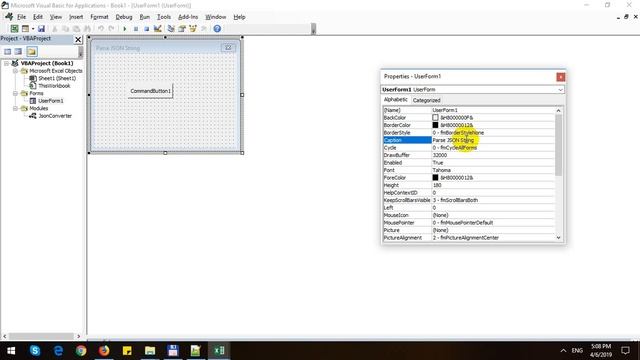Toggle Design Mode toolbar icon
Screen dimensions: 640x360
(x=158, y=29)
